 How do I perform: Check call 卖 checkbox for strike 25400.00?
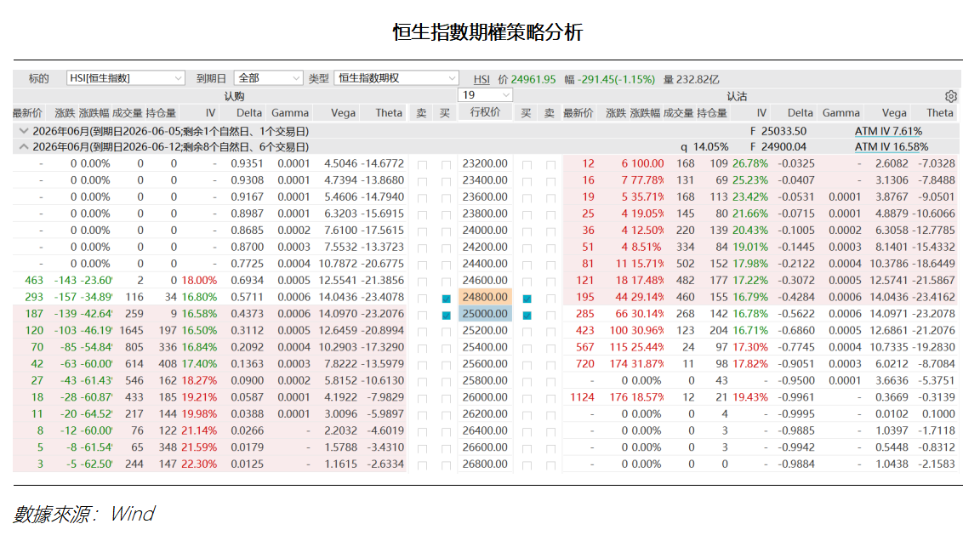click(423, 349)
